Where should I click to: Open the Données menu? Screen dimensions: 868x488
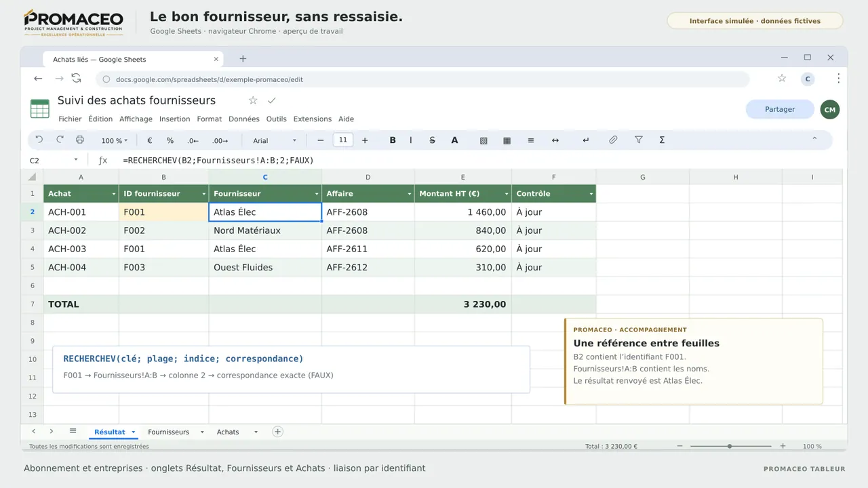(244, 119)
